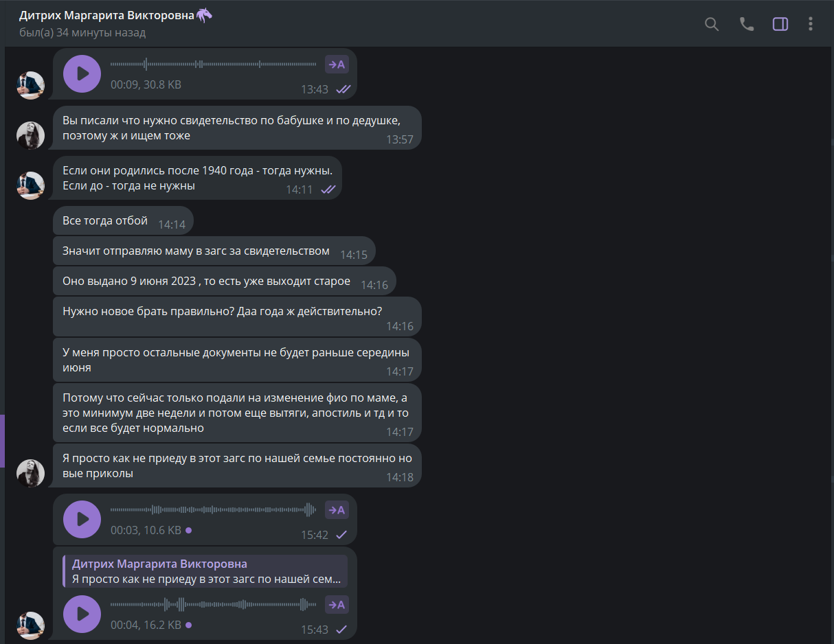The width and height of the screenshot is (834, 644).
Task: Click avatar beside the 14:18 message
Action: pyautogui.click(x=30, y=473)
